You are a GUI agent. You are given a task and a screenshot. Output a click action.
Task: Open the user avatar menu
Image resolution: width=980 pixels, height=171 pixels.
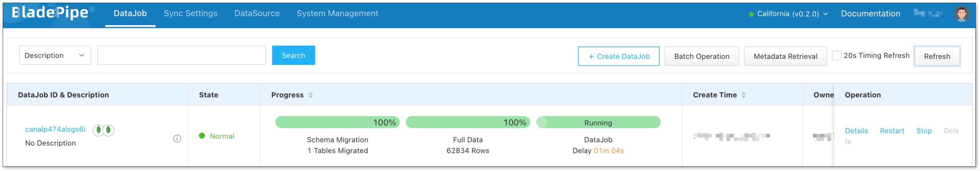961,14
